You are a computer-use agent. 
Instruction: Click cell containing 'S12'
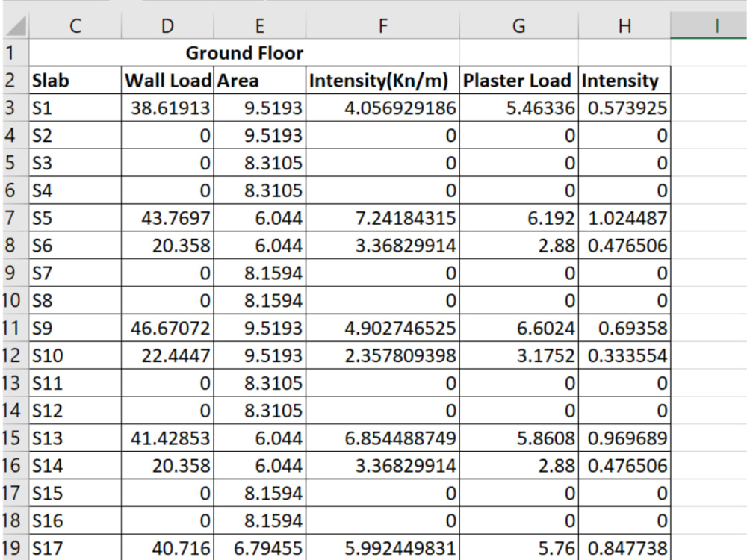(75, 411)
